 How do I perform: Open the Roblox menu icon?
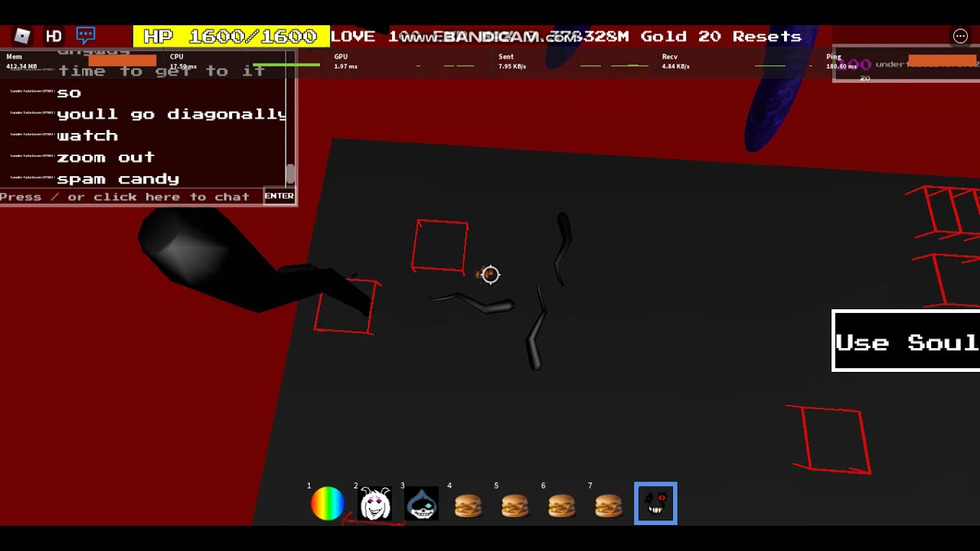(22, 36)
